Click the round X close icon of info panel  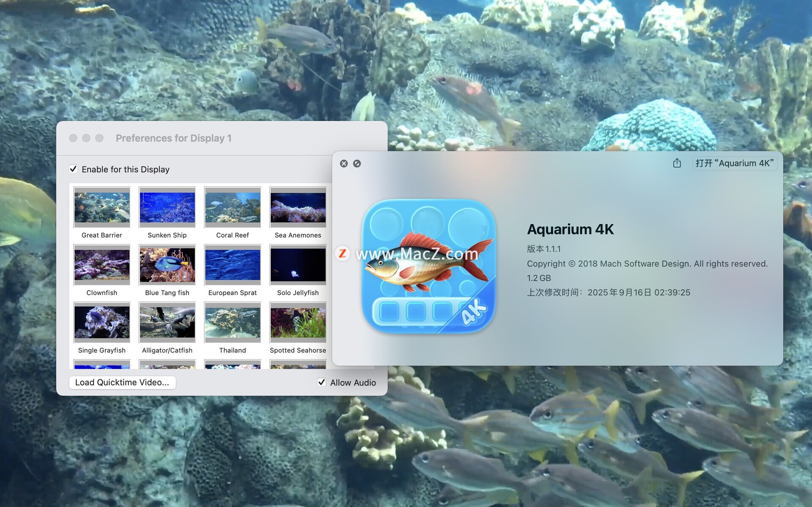(344, 163)
